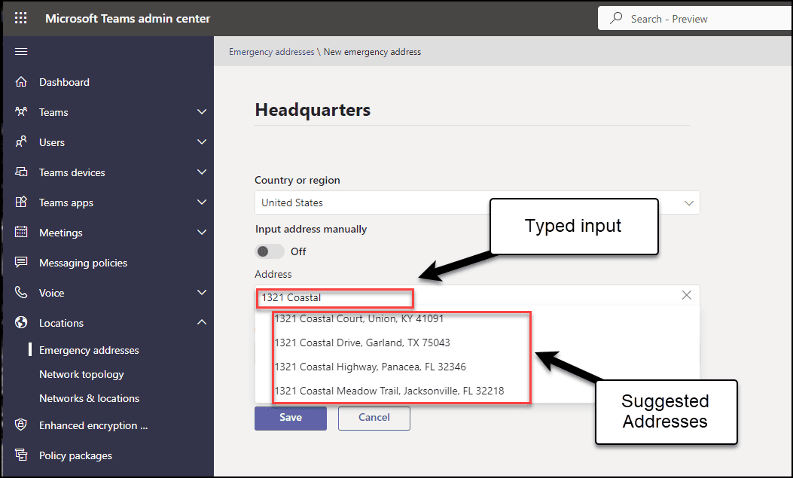The width and height of the screenshot is (794, 478).
Task: Open Networks & locations page
Action: [x=89, y=399]
